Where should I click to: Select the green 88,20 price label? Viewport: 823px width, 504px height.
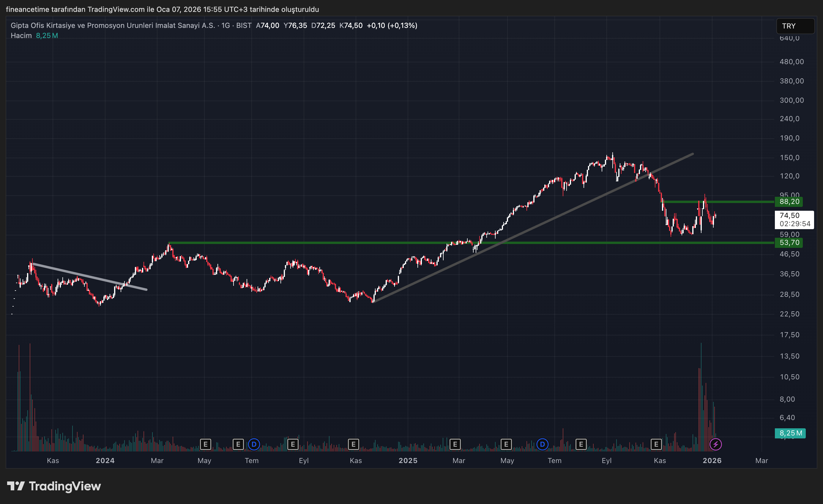[789, 202]
